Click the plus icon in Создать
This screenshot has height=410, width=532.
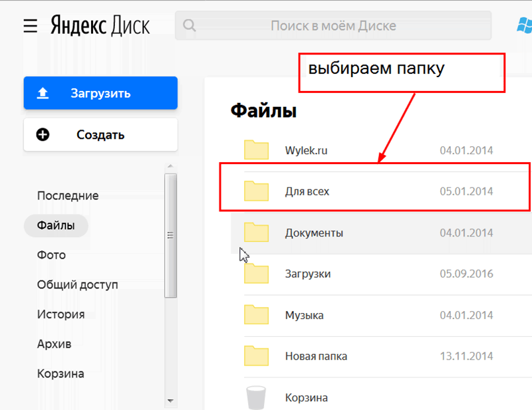[43, 135]
